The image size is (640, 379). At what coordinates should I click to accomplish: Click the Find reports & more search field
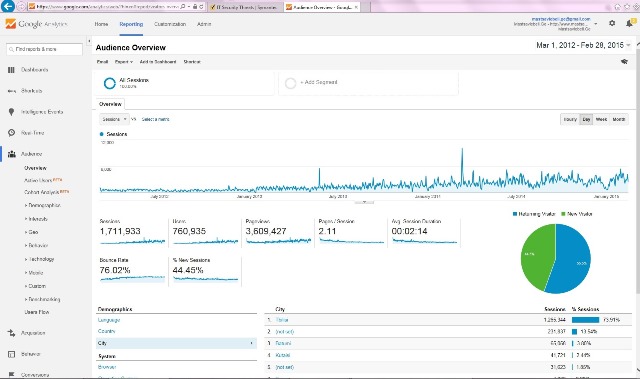44,49
